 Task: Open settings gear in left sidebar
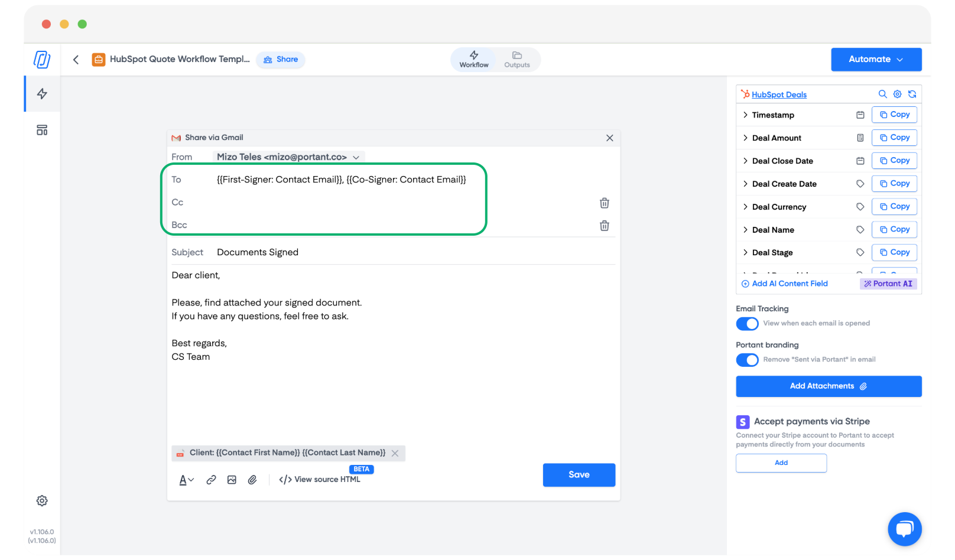click(x=42, y=501)
